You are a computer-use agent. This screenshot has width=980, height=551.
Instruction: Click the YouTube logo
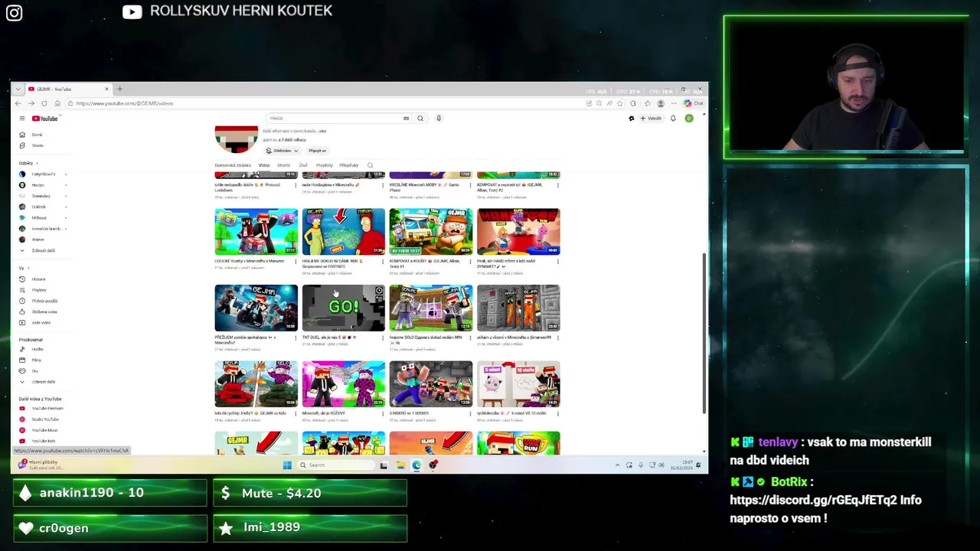click(x=44, y=119)
